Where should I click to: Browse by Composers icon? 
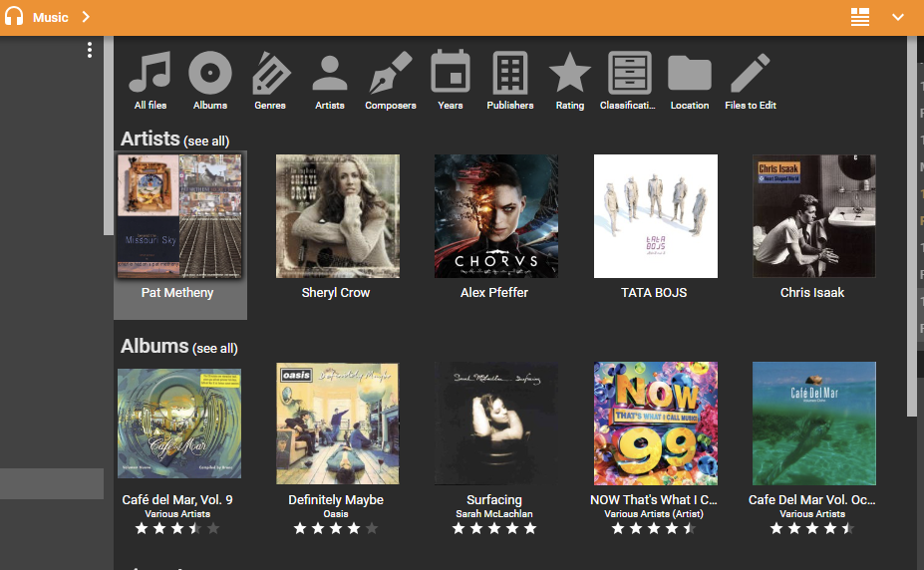(x=391, y=80)
